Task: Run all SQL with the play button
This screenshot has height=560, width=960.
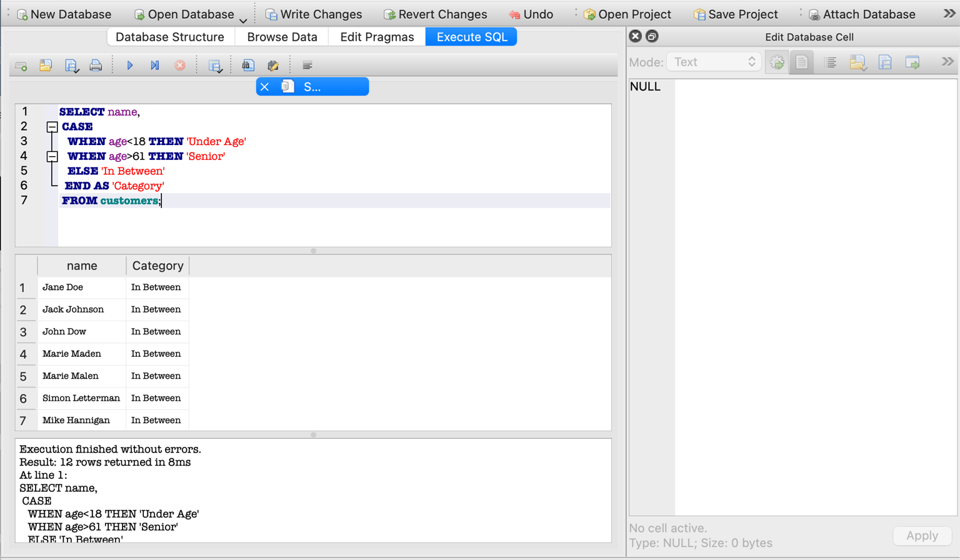Action: point(130,66)
